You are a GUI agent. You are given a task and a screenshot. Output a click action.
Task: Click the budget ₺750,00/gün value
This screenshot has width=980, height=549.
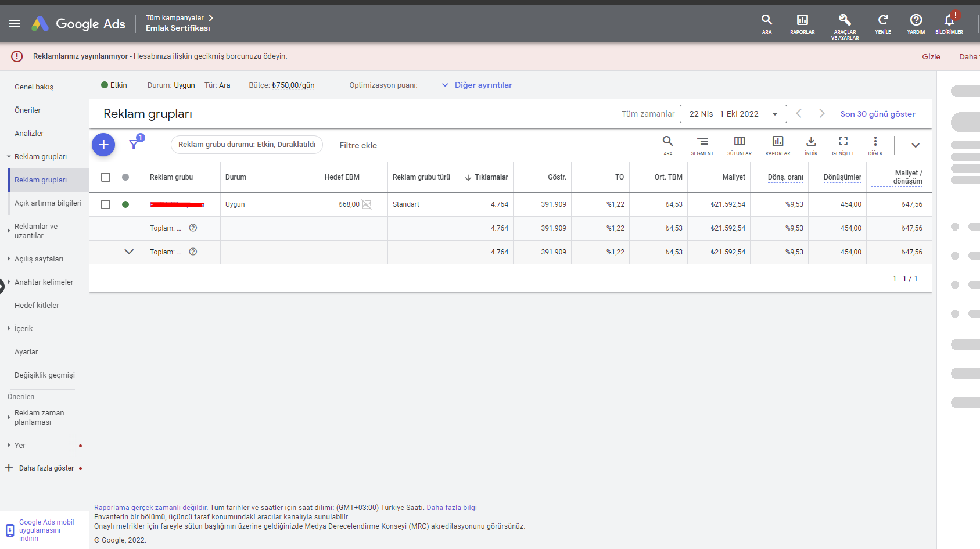pos(293,85)
